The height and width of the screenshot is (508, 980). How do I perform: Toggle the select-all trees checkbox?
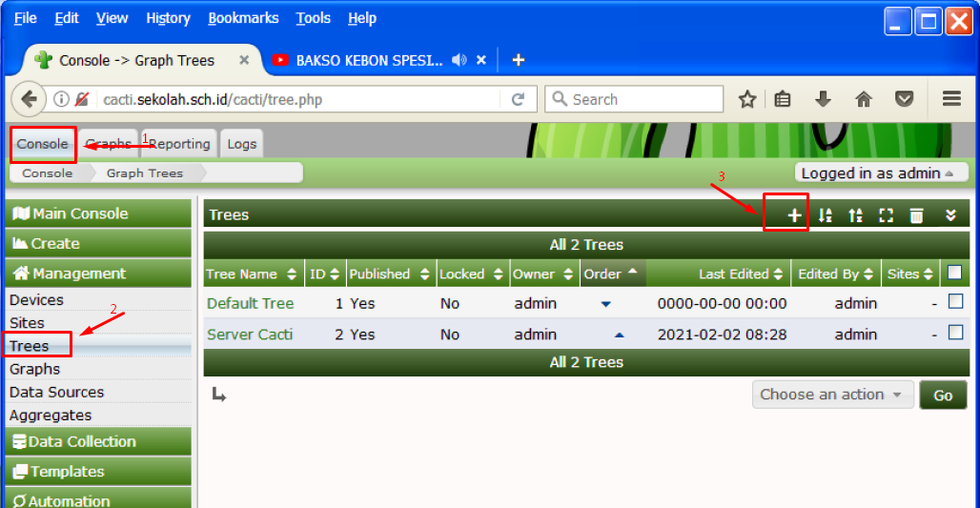(955, 274)
